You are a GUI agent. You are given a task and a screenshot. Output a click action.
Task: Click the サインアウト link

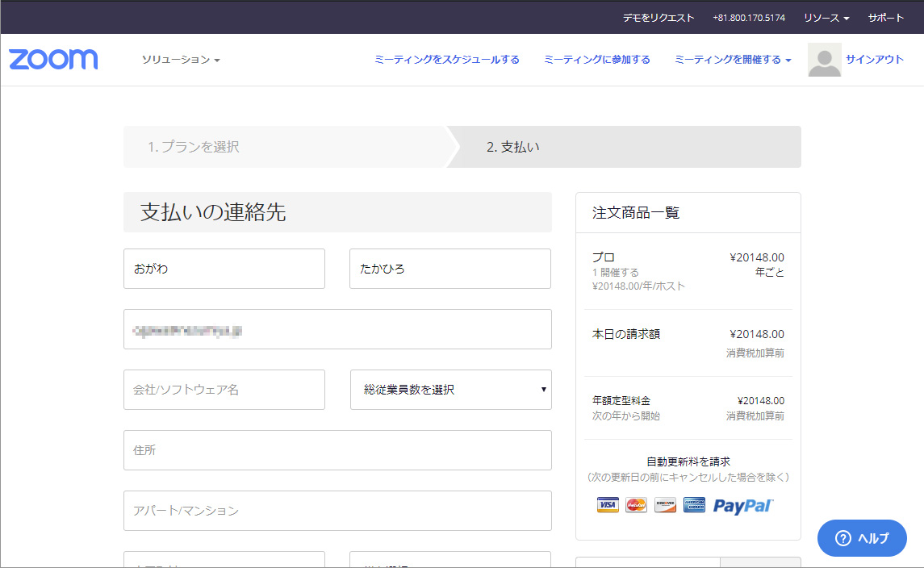pyautogui.click(x=875, y=60)
